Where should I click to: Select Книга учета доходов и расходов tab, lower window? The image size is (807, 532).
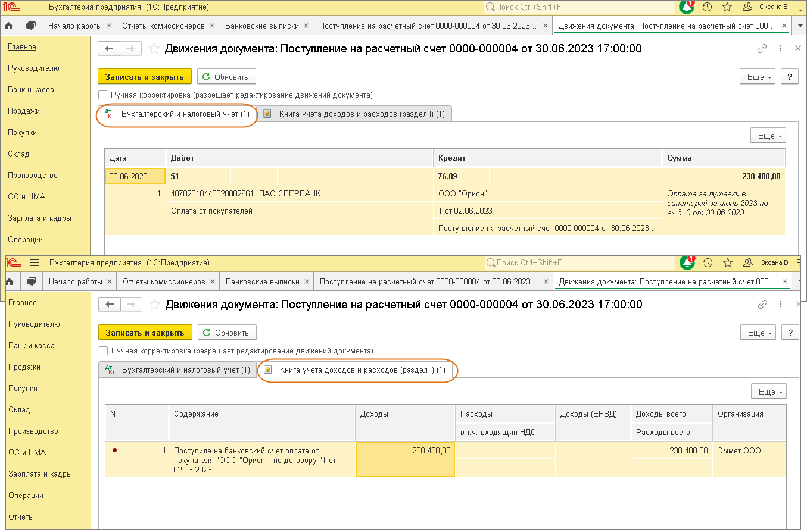coord(355,370)
